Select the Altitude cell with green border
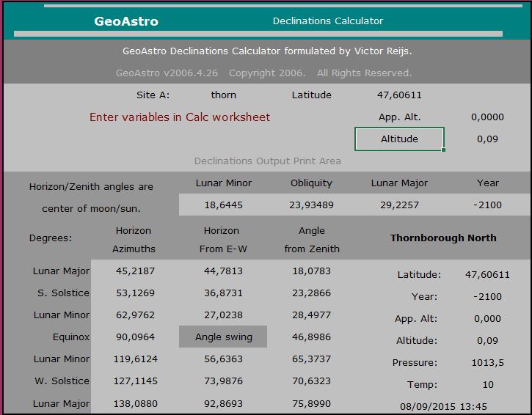This screenshot has width=532, height=415. (x=399, y=139)
